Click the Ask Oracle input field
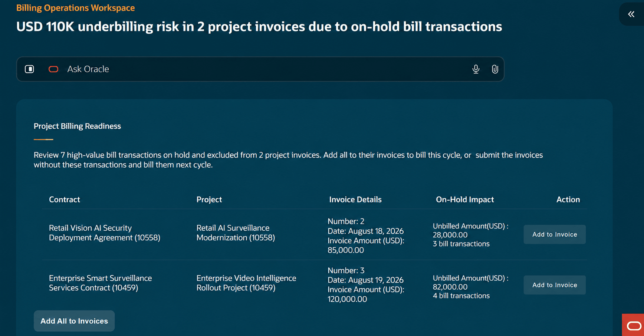 (x=260, y=69)
